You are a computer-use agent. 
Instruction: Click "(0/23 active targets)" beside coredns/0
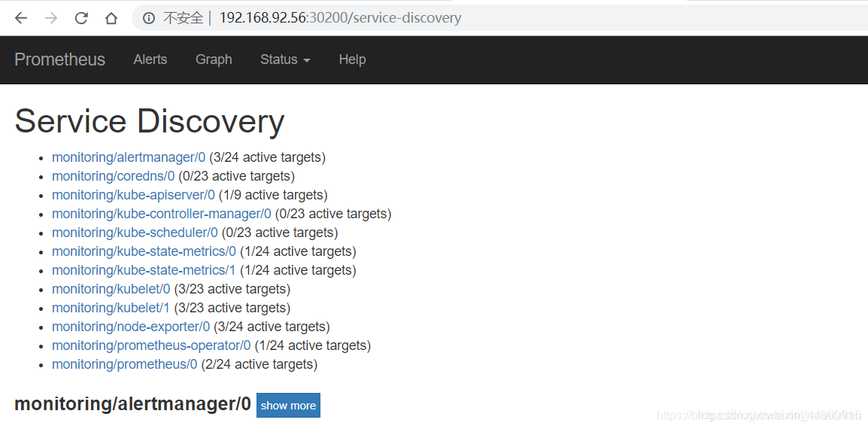(x=236, y=176)
